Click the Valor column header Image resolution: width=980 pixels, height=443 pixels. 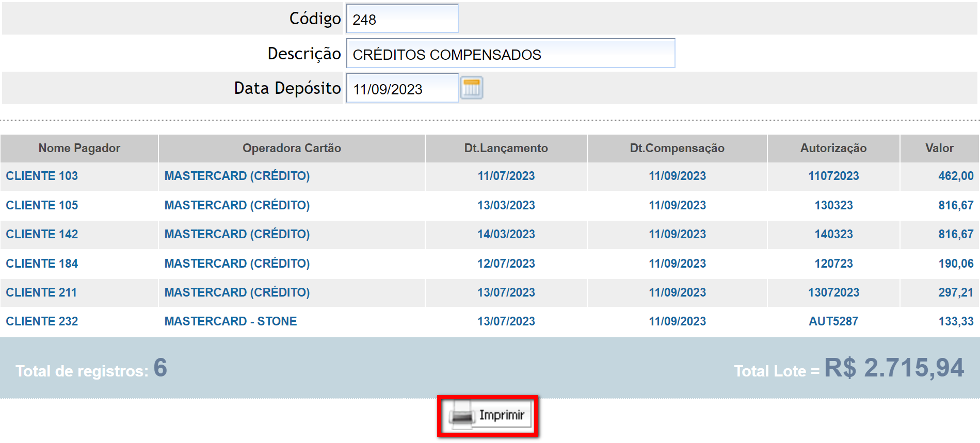pos(939,149)
